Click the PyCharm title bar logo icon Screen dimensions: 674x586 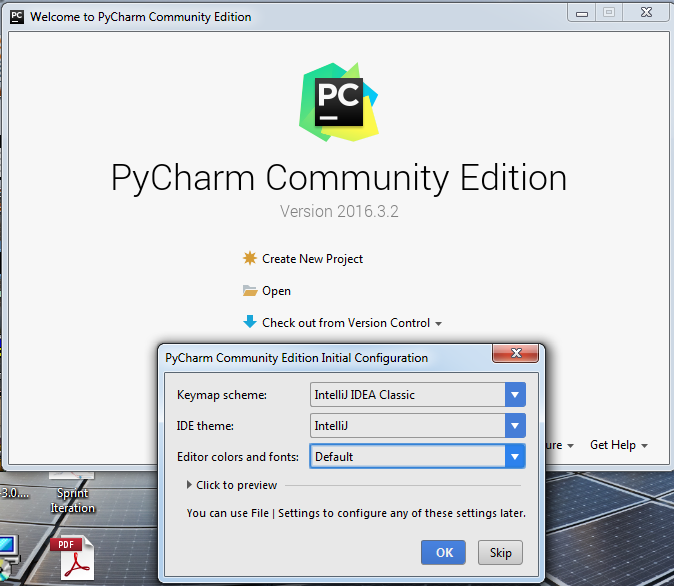(x=17, y=17)
